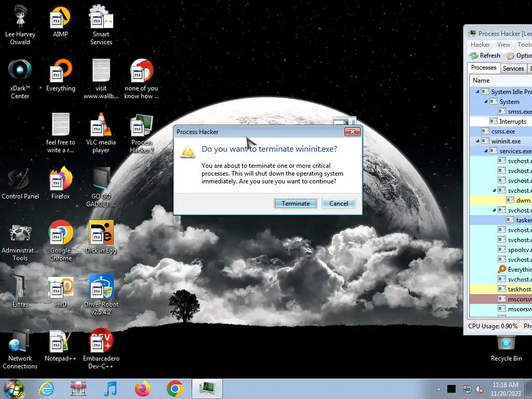Launch Notepad++ desktop shortcut
Screen dimensions: 532x399
click(x=60, y=345)
